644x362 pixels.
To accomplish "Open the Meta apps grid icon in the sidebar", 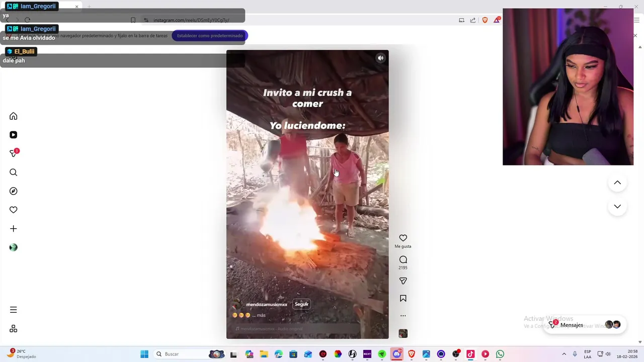I will 14,329.
